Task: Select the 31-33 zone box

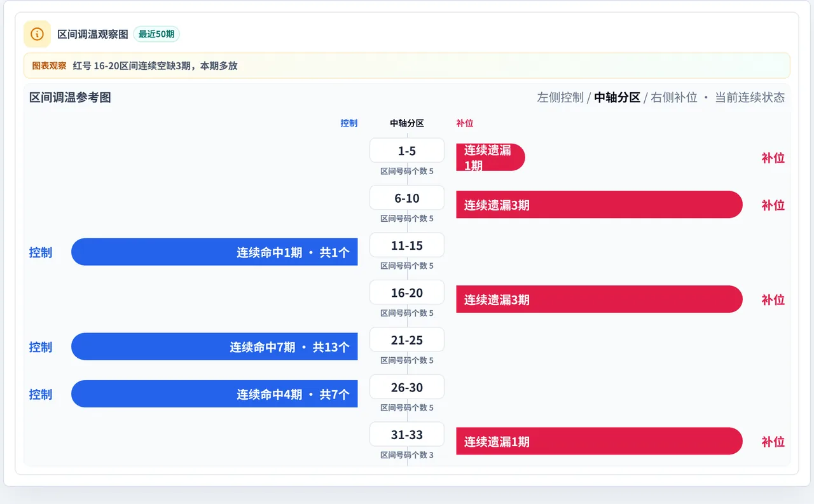Action: (407, 435)
